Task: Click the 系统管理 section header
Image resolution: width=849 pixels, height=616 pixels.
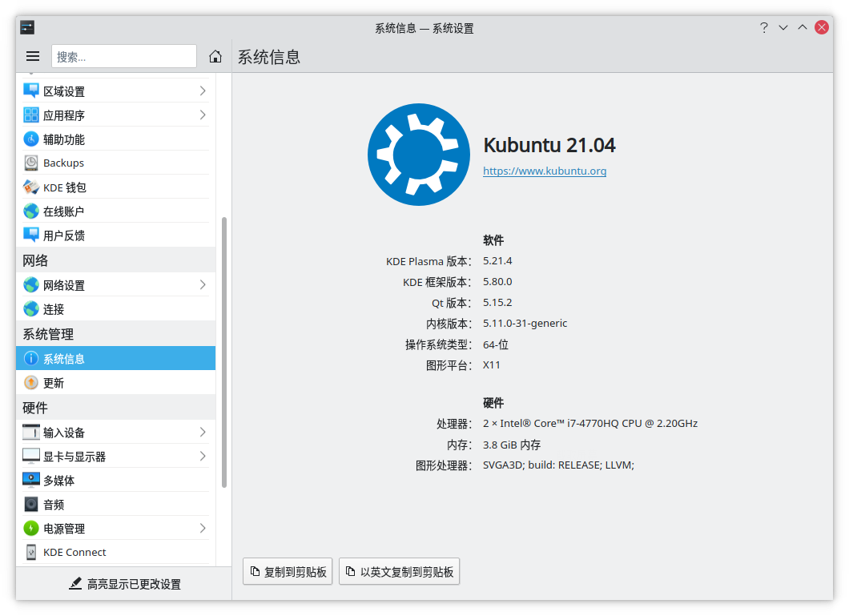Action: point(48,334)
